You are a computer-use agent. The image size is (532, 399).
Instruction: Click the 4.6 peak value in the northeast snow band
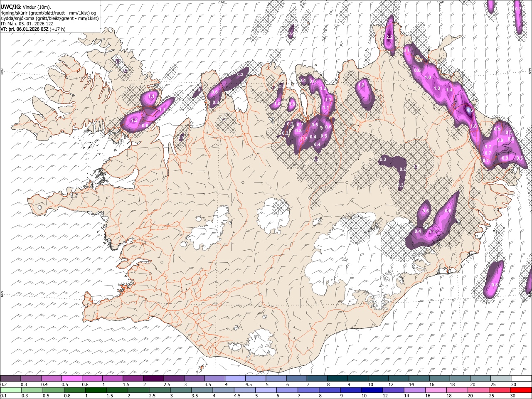coord(469,110)
